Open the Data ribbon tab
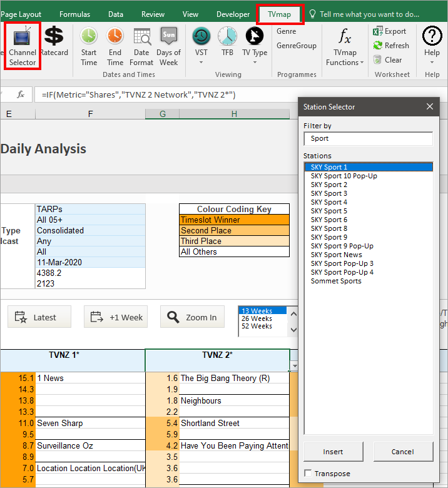Screen dimensions: 448x488 coord(116,14)
